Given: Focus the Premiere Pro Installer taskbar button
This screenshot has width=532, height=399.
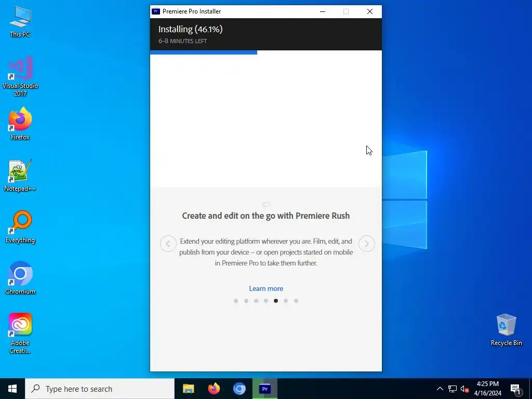Looking at the screenshot, I should point(265,389).
